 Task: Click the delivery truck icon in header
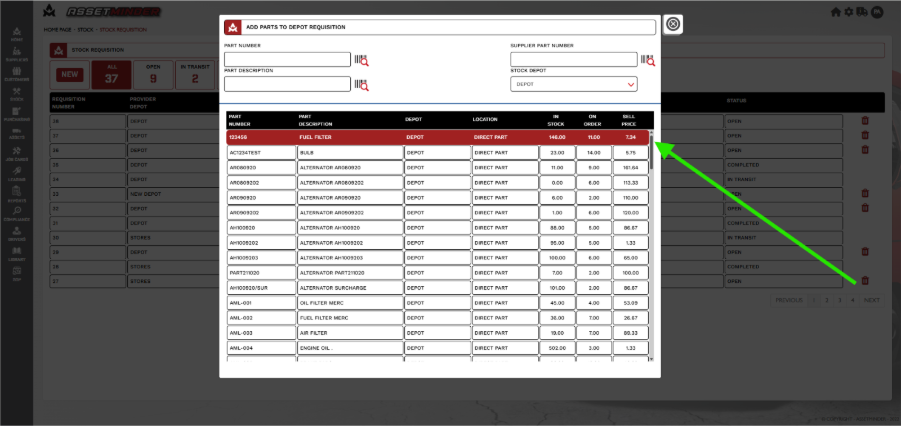(x=862, y=11)
